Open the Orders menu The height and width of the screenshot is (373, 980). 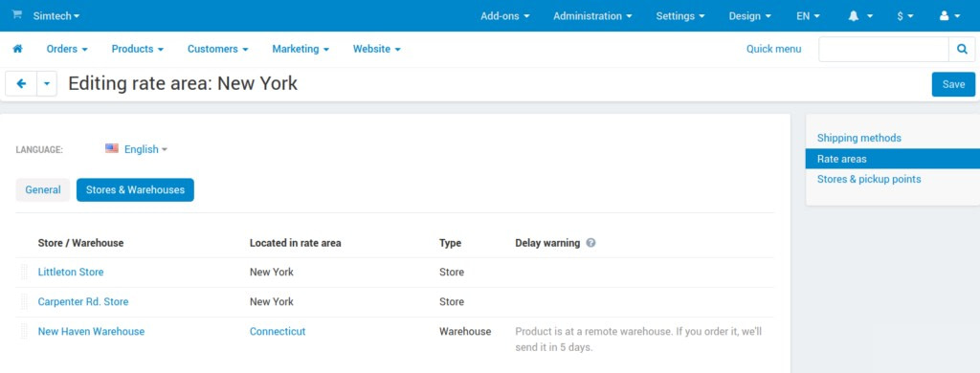click(x=67, y=49)
